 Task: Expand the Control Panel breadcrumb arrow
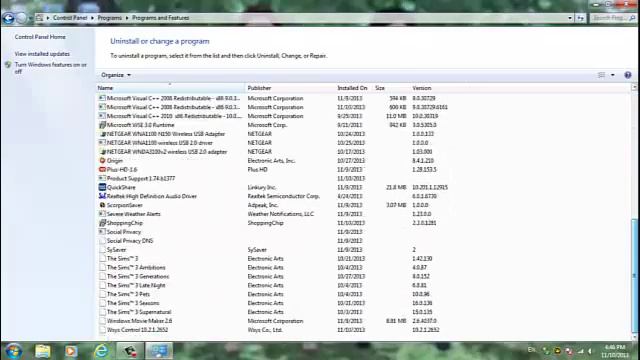tap(92, 18)
